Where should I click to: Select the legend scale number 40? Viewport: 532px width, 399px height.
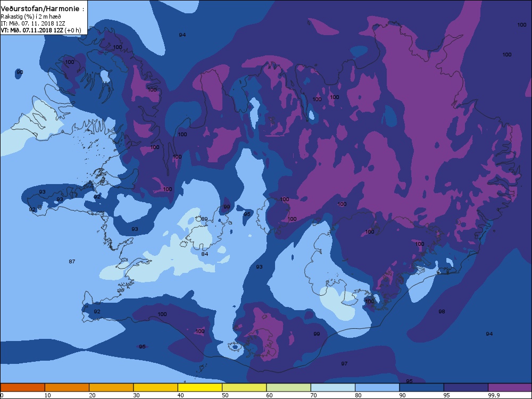click(x=181, y=395)
